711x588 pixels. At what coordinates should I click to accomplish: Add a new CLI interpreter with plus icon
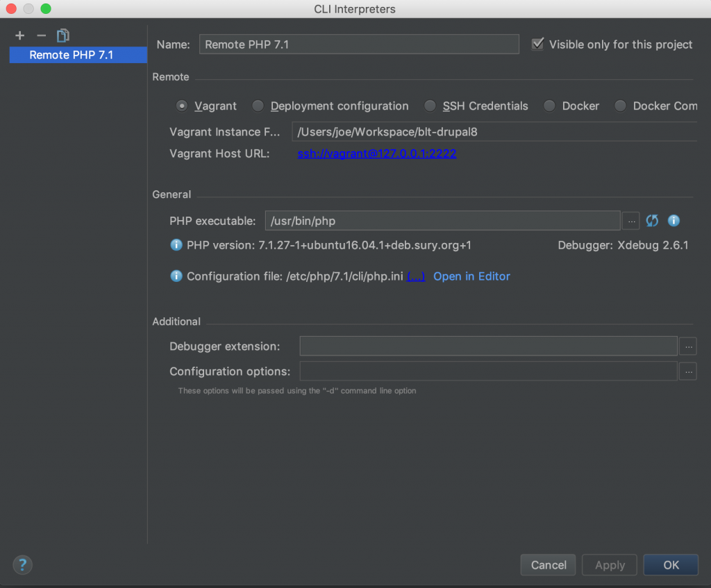(x=19, y=35)
